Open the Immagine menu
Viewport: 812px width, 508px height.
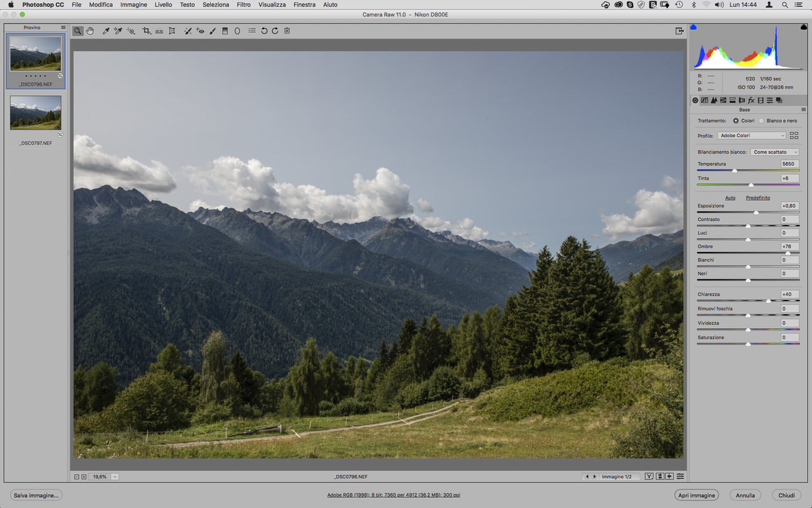(133, 4)
